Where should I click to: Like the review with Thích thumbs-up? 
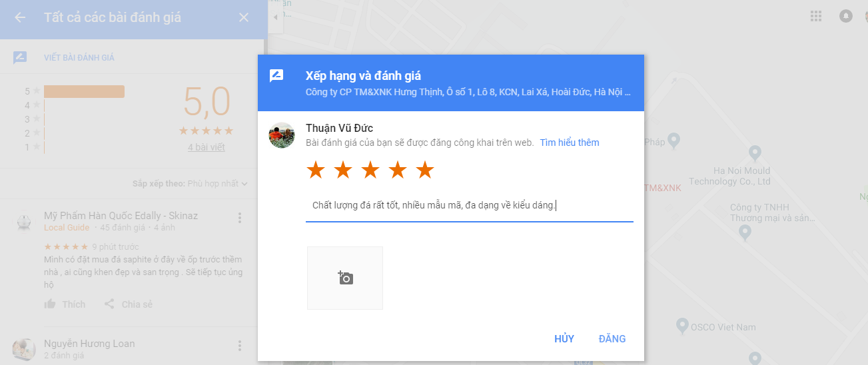pyautogui.click(x=65, y=304)
